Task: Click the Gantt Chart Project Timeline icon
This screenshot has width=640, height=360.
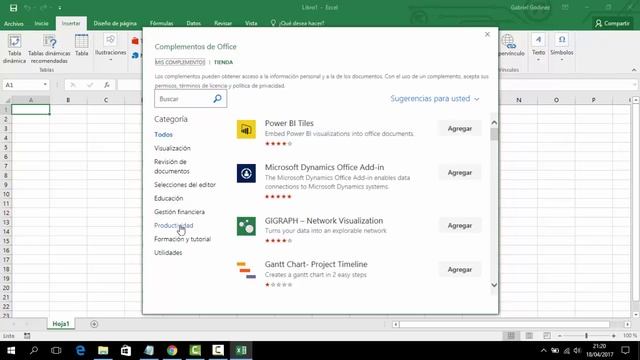Action: [246, 270]
